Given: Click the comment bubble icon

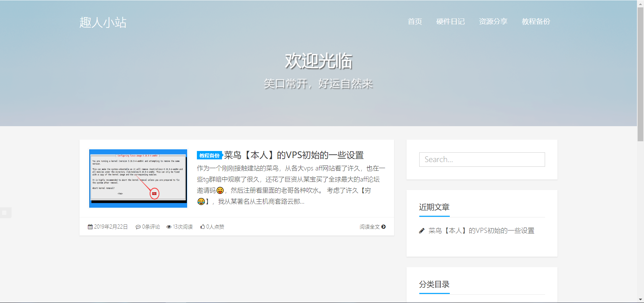Looking at the screenshot, I should (138, 227).
